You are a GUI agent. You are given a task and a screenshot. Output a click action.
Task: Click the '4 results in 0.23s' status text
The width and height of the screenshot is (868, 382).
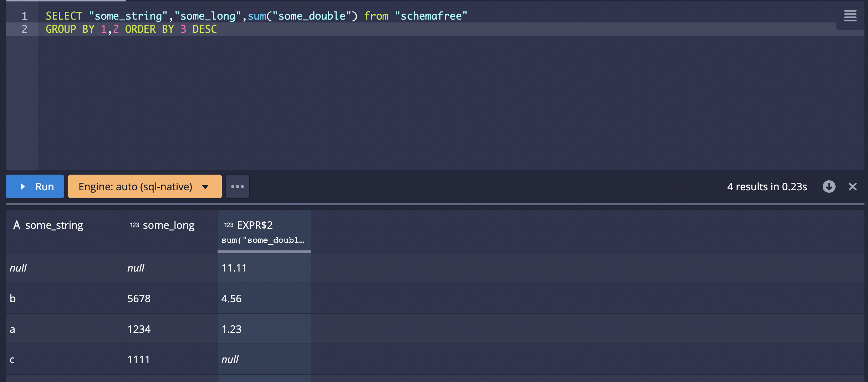coord(767,186)
